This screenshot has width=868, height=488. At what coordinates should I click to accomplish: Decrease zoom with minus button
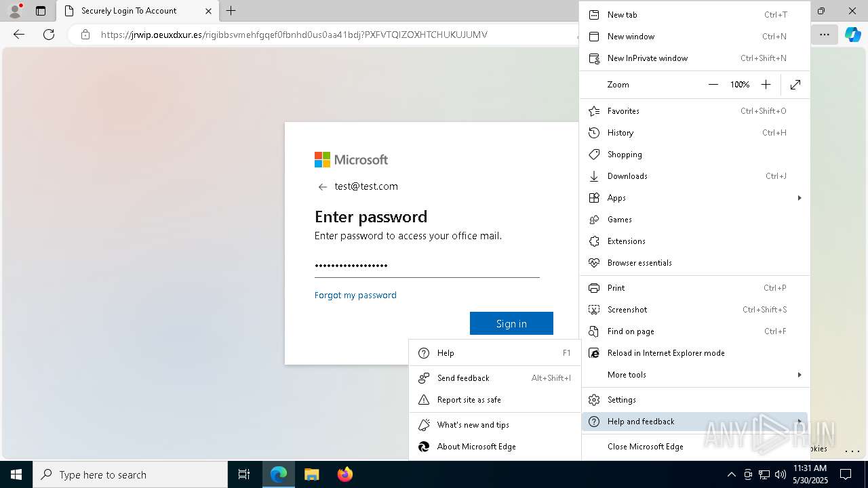pyautogui.click(x=713, y=85)
